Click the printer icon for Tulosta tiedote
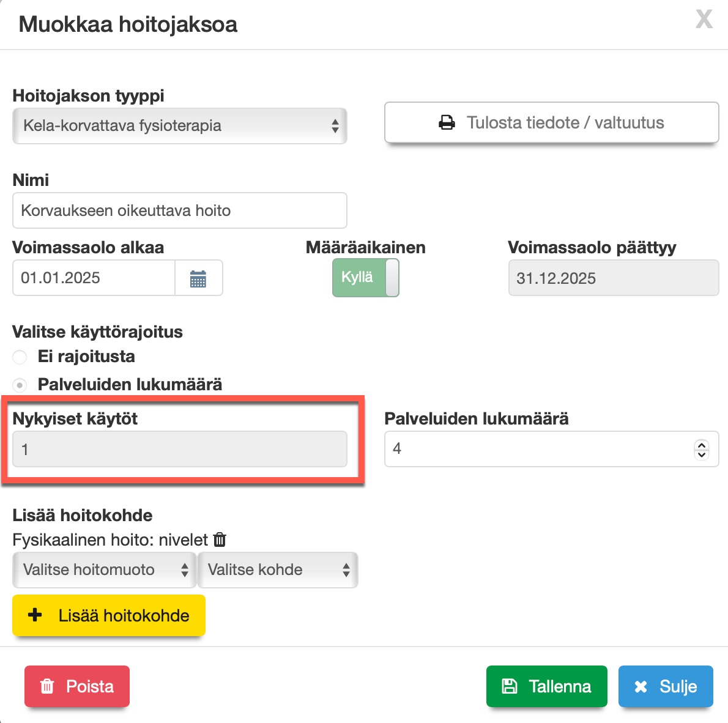This screenshot has width=728, height=723. [x=447, y=123]
